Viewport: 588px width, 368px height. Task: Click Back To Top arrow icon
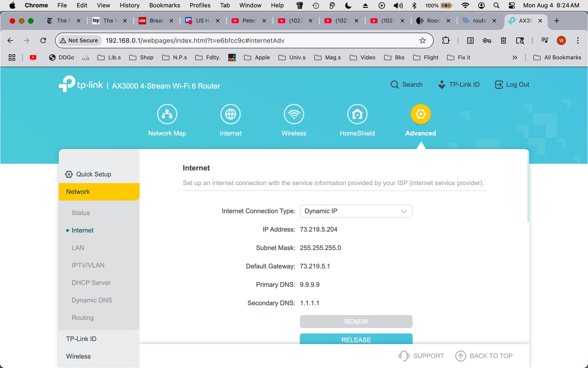click(x=460, y=356)
